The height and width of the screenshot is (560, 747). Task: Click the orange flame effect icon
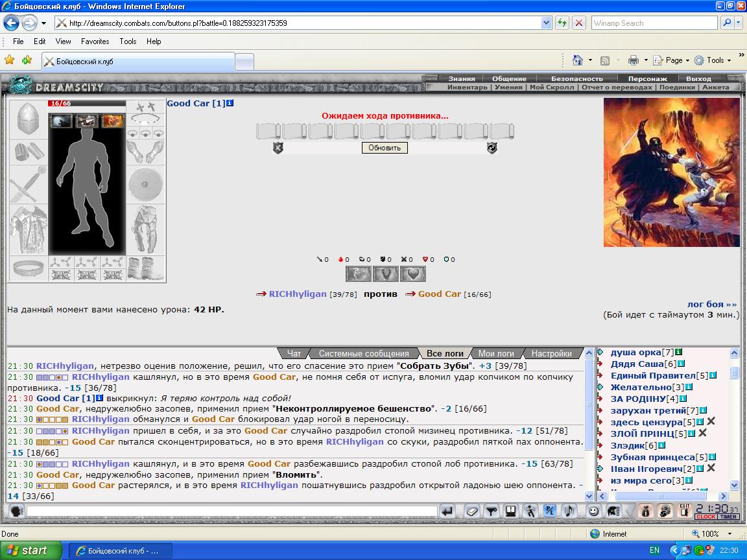[112, 121]
